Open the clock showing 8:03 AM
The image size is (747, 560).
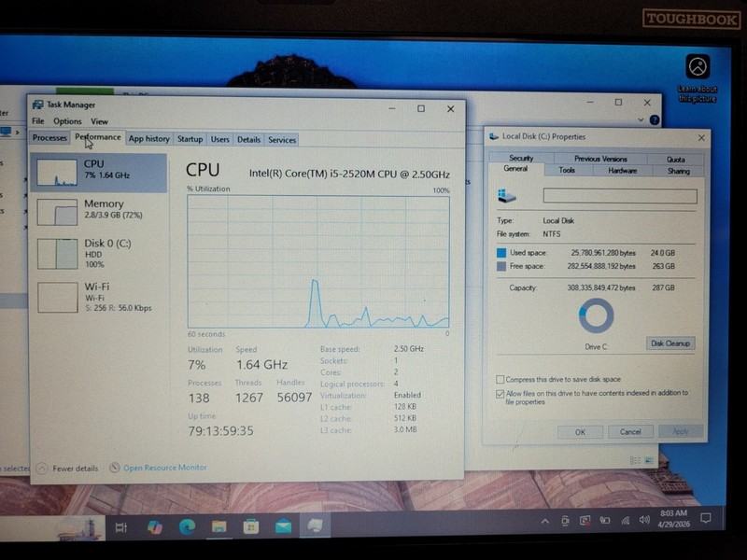673,519
